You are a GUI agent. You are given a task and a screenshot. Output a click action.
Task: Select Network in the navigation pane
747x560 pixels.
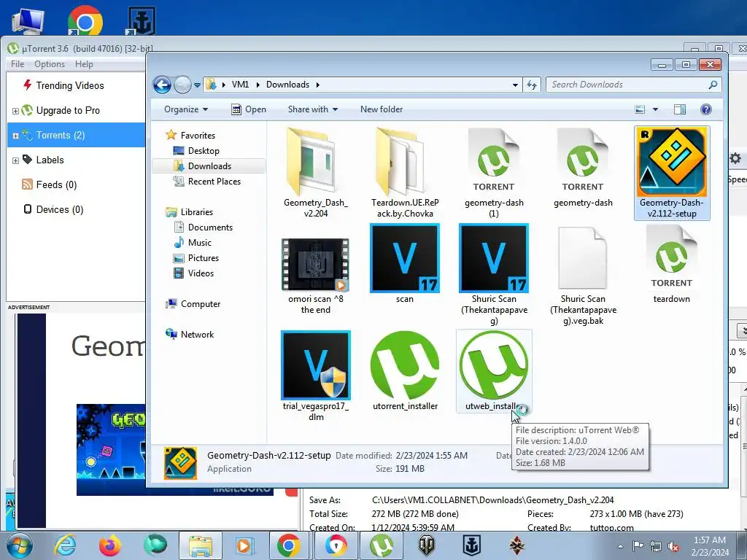point(197,334)
